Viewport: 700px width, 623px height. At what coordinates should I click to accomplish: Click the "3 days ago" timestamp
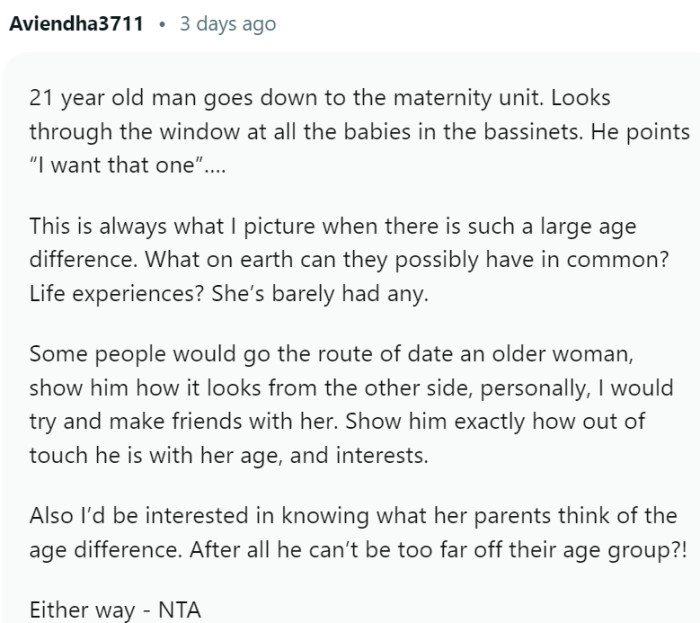227,24
